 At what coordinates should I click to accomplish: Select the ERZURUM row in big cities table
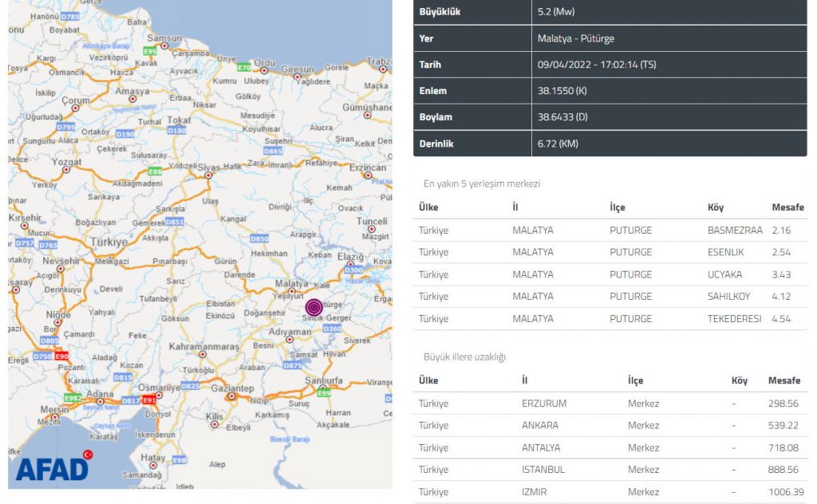(x=545, y=404)
